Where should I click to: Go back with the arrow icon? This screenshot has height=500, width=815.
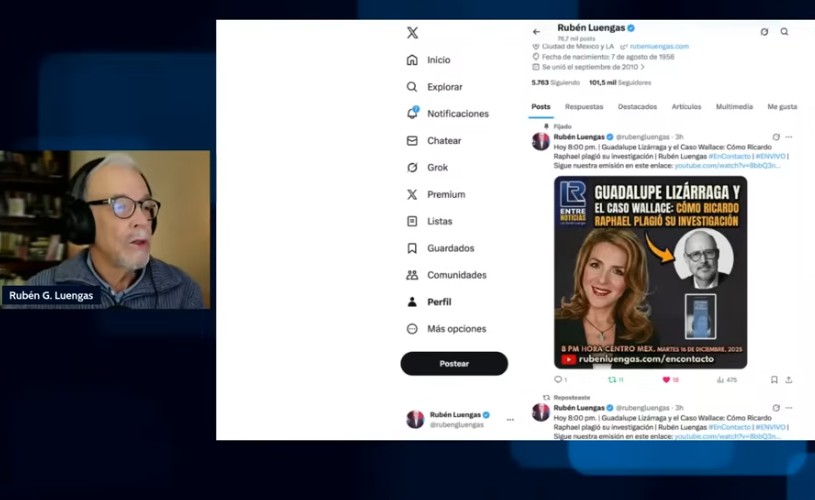point(536,32)
